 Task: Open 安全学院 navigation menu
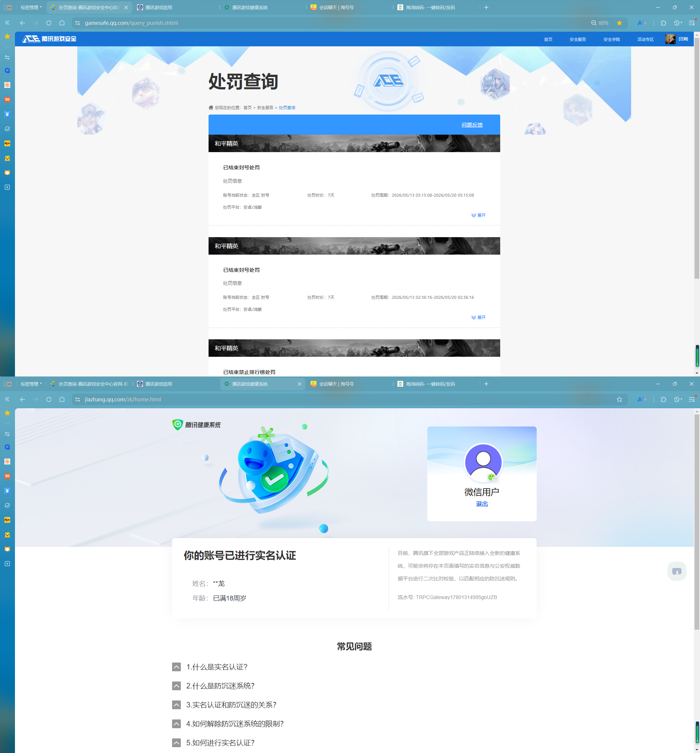(x=611, y=39)
